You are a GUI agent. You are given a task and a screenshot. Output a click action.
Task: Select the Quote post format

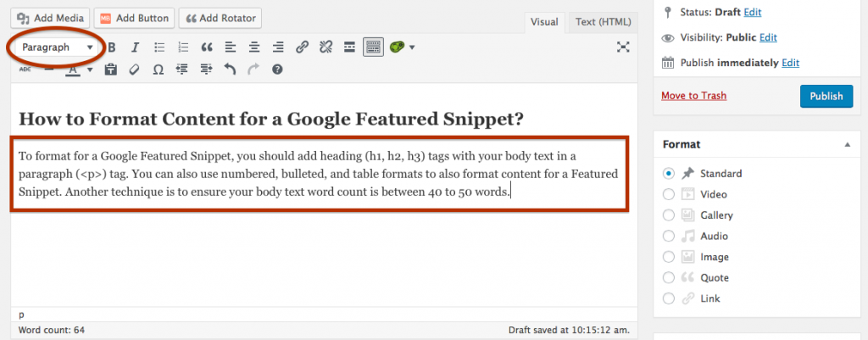point(669,278)
